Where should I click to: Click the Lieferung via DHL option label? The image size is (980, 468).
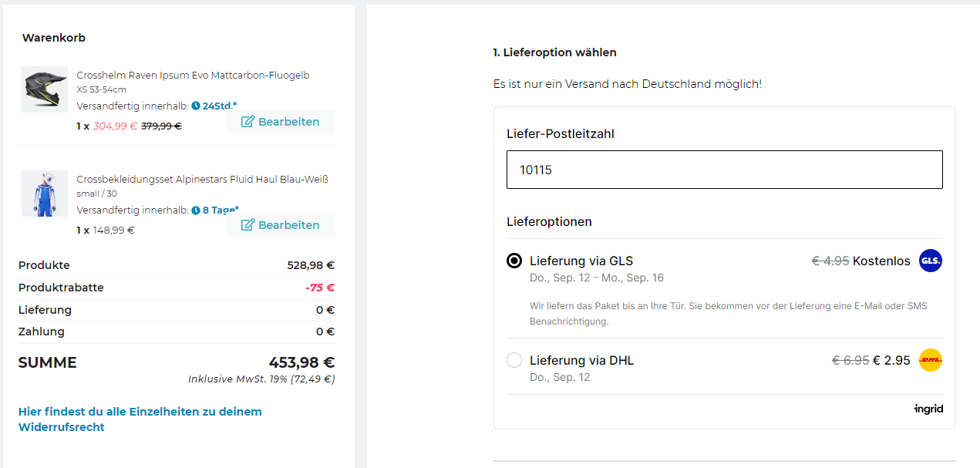tap(581, 360)
